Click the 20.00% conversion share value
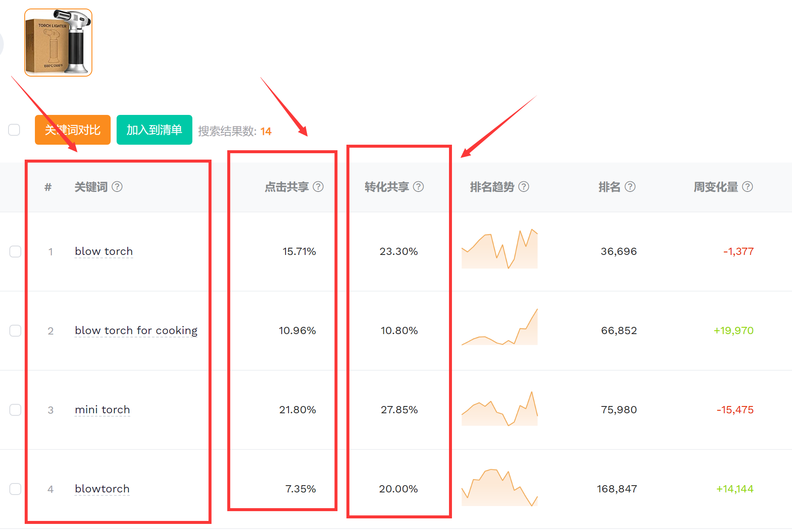The image size is (792, 532). pos(398,489)
